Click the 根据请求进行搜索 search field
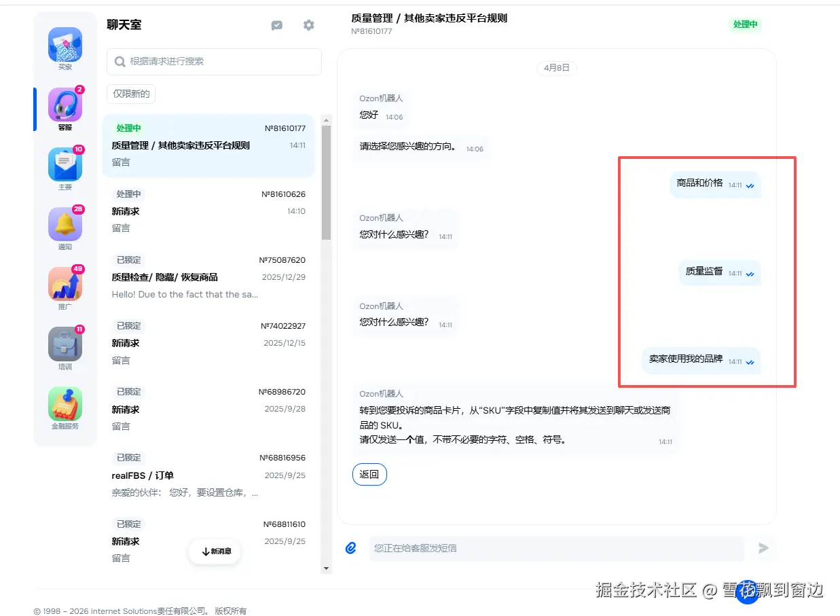840x616 pixels. 214,62
